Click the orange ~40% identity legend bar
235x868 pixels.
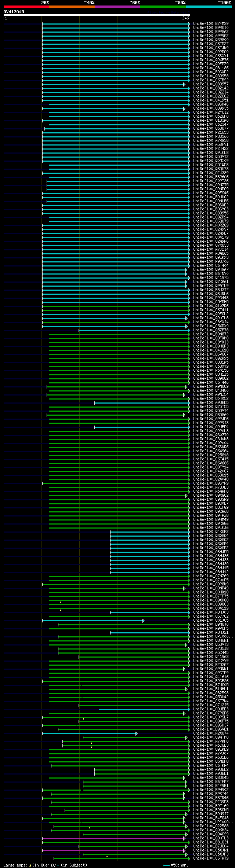pos(72,7)
